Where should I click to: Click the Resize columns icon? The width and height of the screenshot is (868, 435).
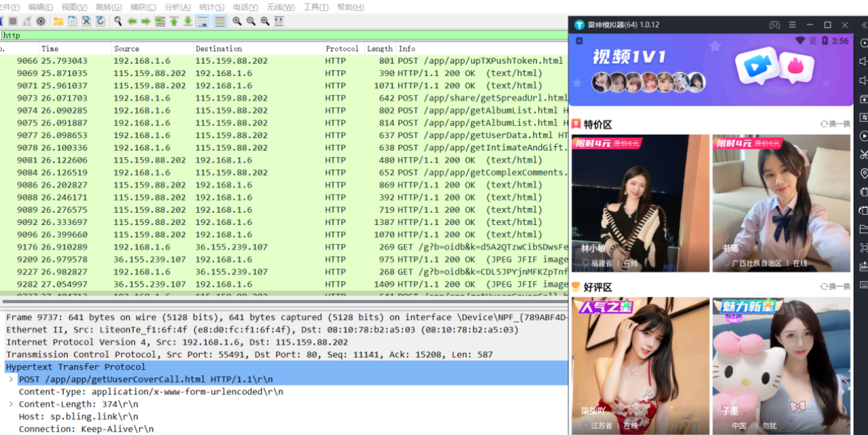tap(279, 21)
